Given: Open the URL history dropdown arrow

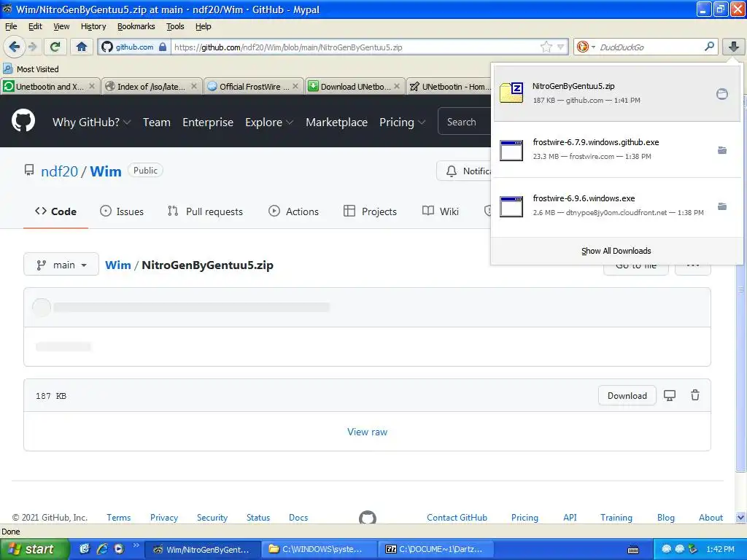Looking at the screenshot, I should coord(561,47).
